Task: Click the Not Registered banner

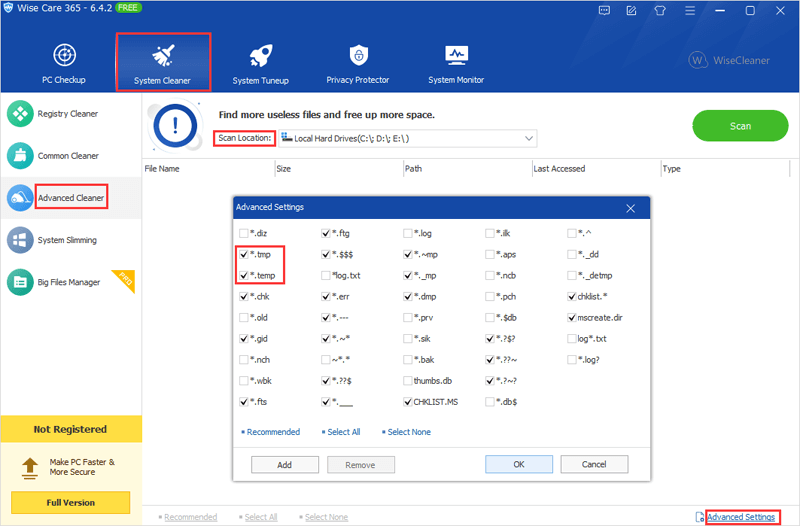Action: 70,429
